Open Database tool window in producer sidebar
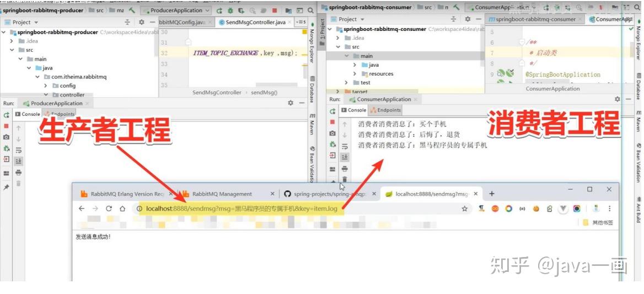The image size is (644, 294). click(312, 89)
